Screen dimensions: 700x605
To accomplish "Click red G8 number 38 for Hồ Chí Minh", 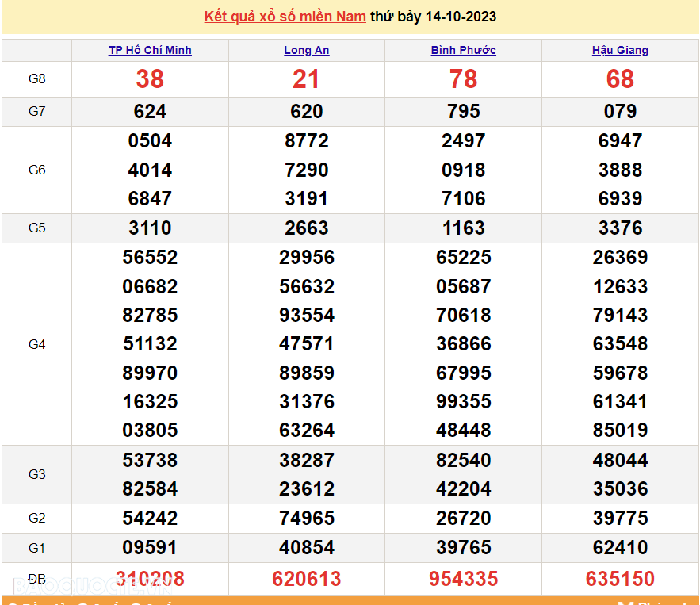I will pos(150,79).
